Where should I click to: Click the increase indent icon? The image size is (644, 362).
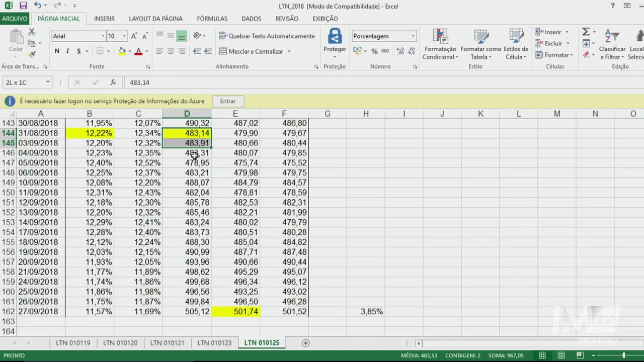click(208, 51)
